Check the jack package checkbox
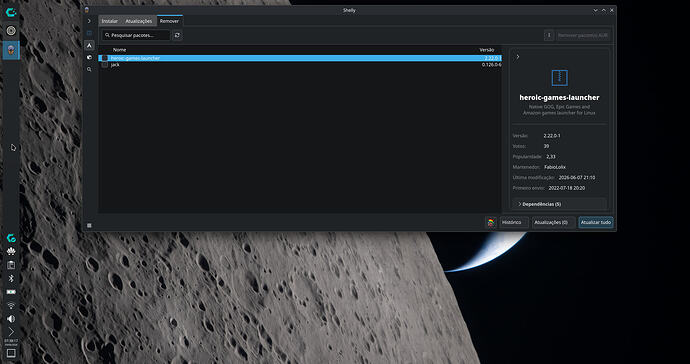690x364 pixels. [x=104, y=65]
